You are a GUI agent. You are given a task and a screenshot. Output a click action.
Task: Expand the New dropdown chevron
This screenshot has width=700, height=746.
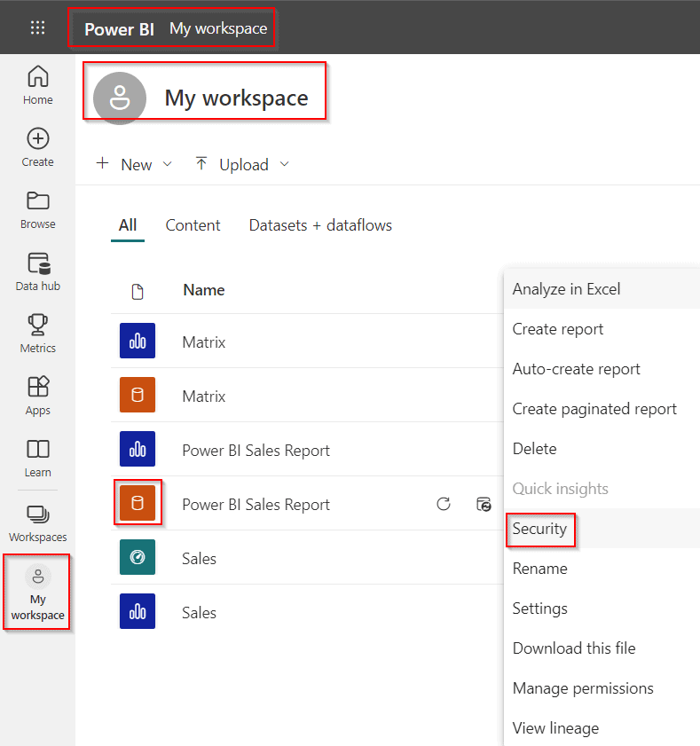[167, 164]
